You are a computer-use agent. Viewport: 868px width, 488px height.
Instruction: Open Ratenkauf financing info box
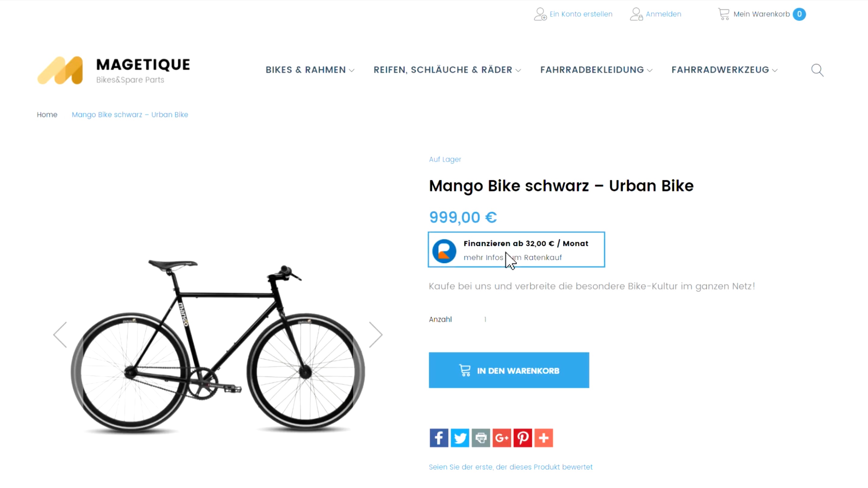[x=516, y=249]
